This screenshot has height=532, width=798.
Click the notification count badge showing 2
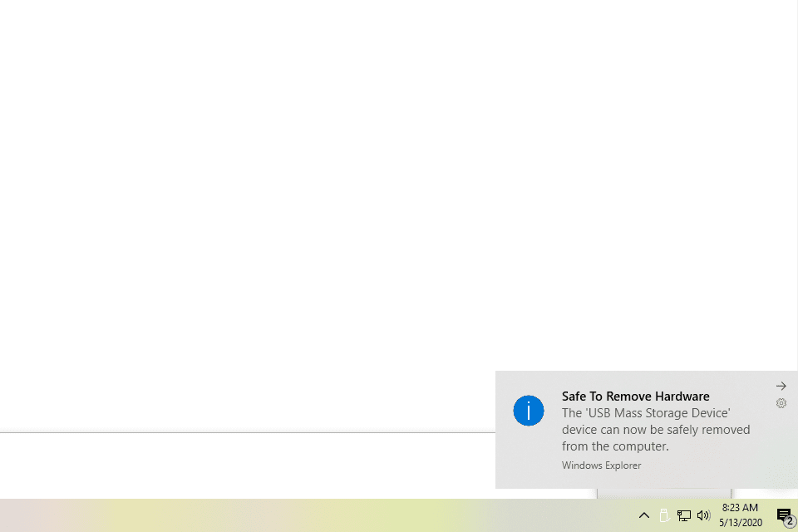(x=790, y=521)
